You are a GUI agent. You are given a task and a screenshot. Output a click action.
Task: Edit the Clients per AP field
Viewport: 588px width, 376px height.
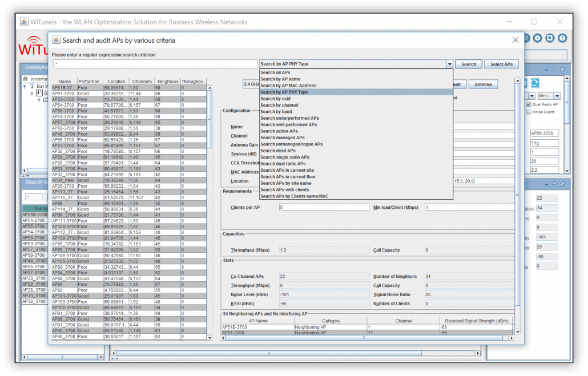pos(324,207)
